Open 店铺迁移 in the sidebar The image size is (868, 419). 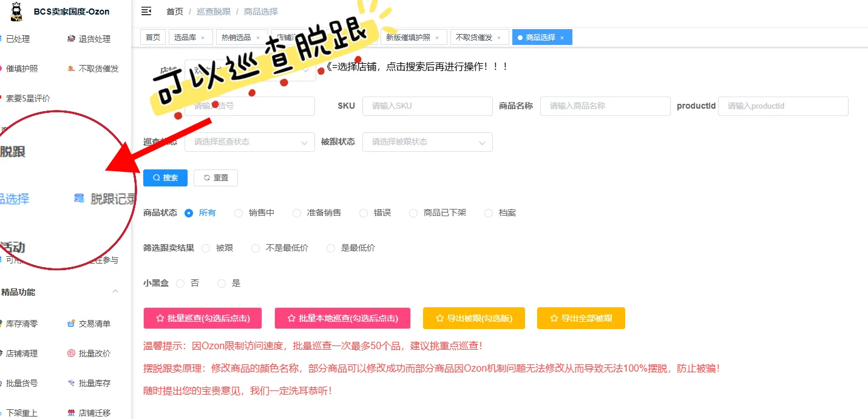click(x=89, y=413)
